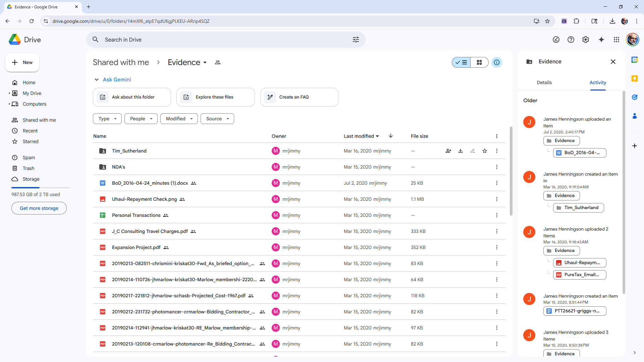Screen dimensions: 644x362
Task: Open Google apps grid launcher
Action: pyautogui.click(x=616, y=40)
